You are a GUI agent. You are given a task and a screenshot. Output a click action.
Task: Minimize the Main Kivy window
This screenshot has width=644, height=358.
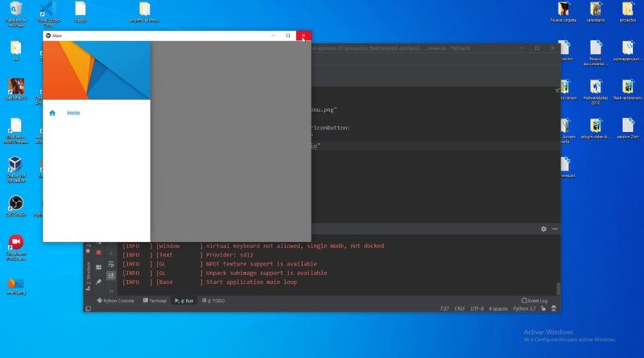(x=273, y=35)
